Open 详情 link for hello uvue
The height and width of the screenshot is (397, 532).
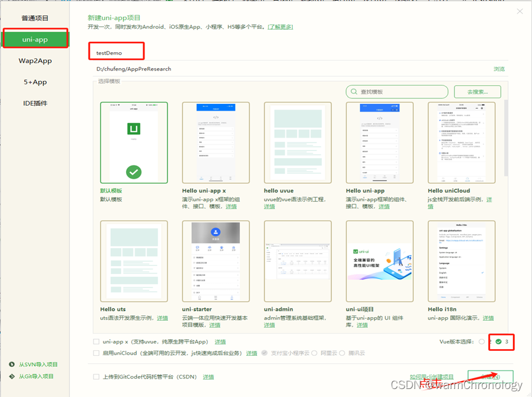pos(269,206)
